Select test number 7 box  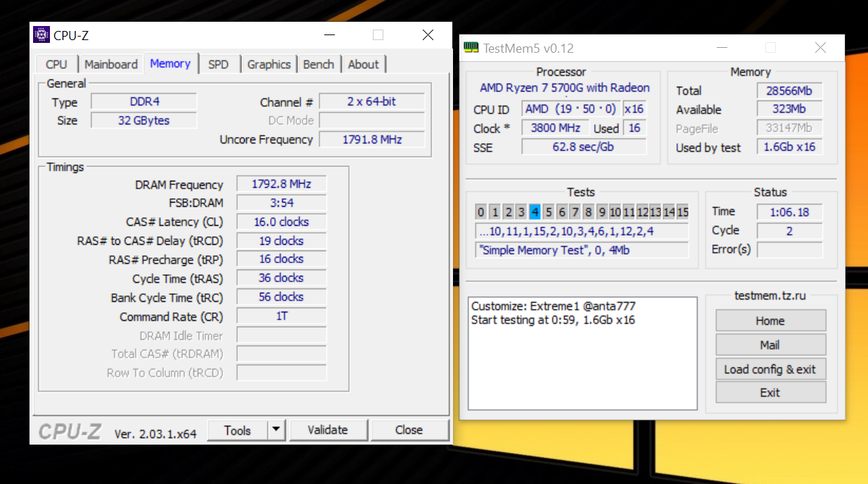click(x=575, y=212)
